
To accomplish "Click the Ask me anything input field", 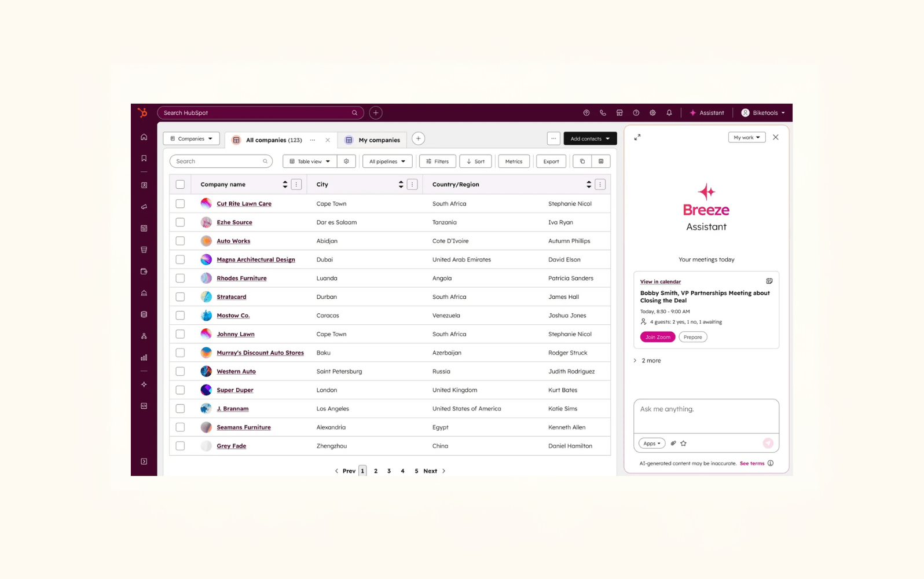I will pos(706,415).
